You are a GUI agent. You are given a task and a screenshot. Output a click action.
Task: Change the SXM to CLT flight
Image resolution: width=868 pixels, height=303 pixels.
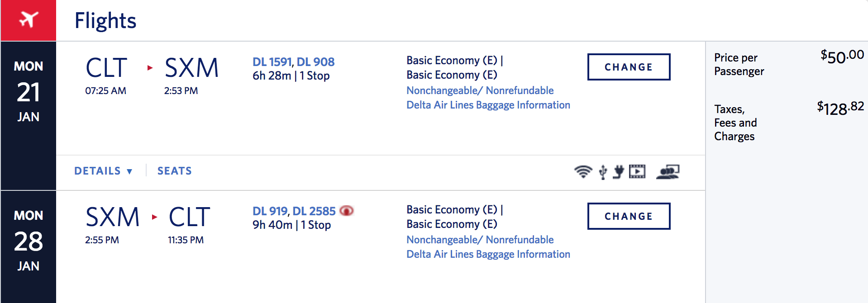click(629, 216)
